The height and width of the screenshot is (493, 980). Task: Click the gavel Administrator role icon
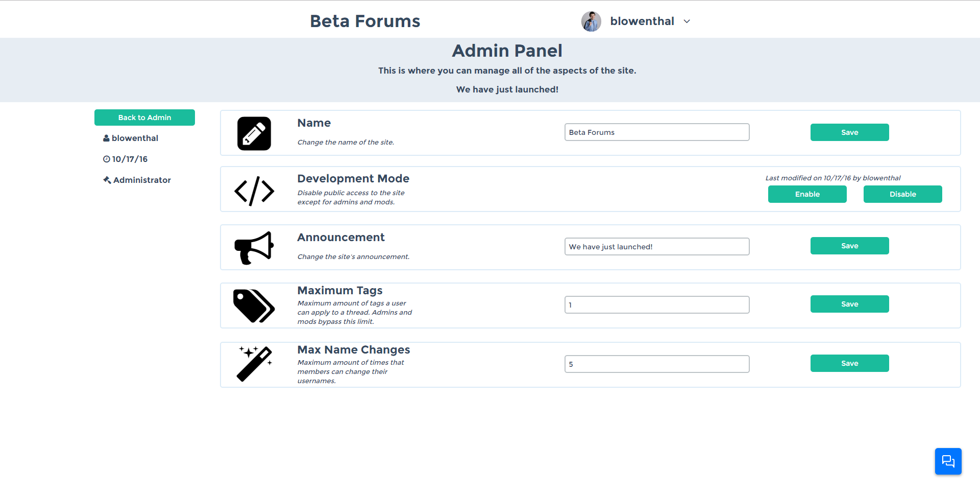(x=107, y=180)
